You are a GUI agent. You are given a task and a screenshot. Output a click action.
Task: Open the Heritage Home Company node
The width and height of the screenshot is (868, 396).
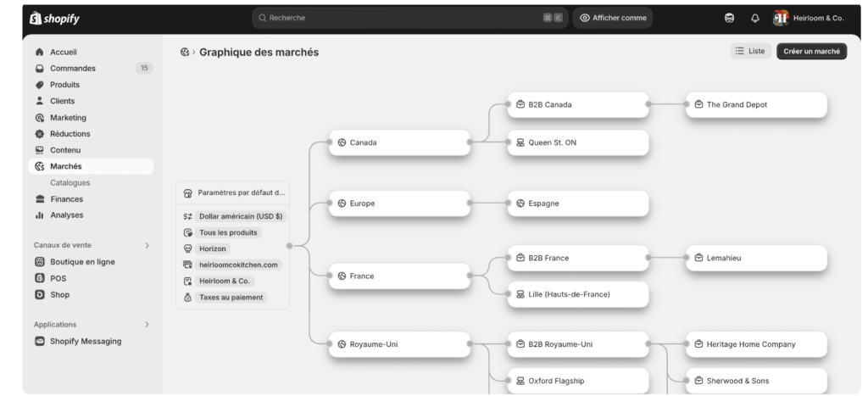click(x=756, y=344)
